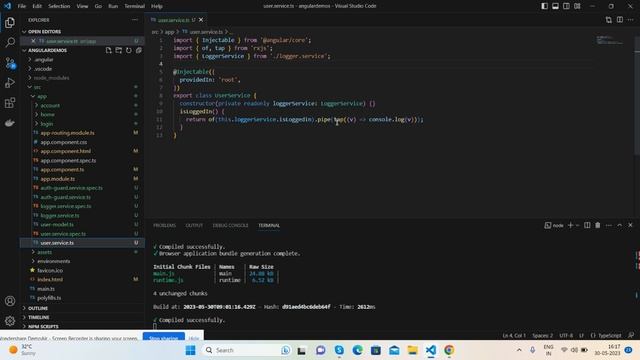Click New File icon in ANGULARDEMOS header
This screenshot has width=640, height=360.
109,50
